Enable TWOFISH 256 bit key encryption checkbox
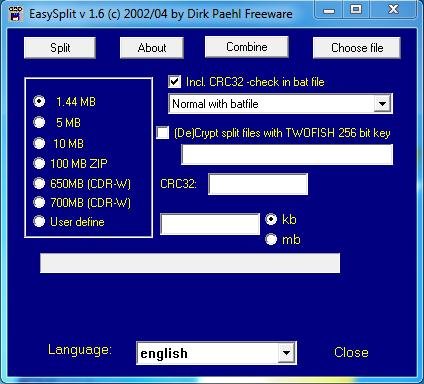The height and width of the screenshot is (384, 424). 163,133
